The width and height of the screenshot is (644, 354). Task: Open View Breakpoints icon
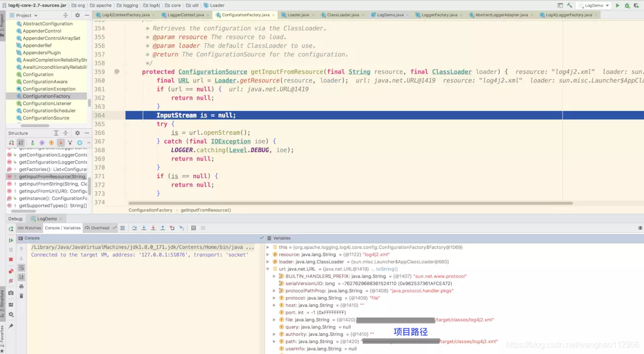click(11, 272)
